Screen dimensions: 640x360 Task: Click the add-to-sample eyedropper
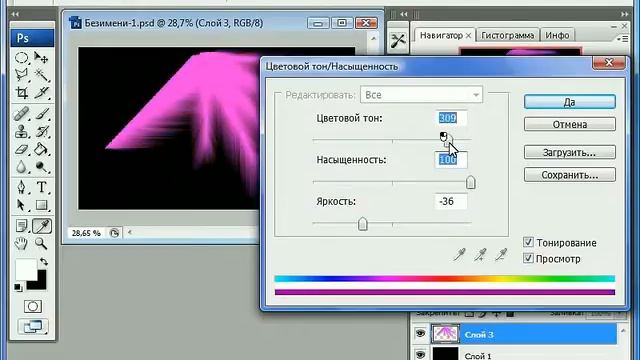point(480,255)
